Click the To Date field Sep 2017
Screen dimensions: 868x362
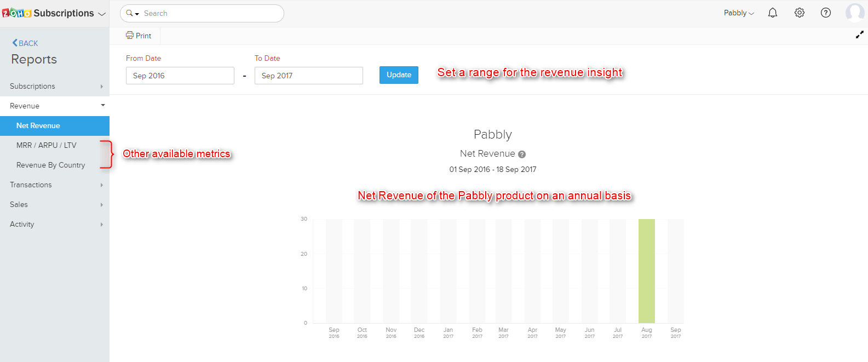[309, 76]
